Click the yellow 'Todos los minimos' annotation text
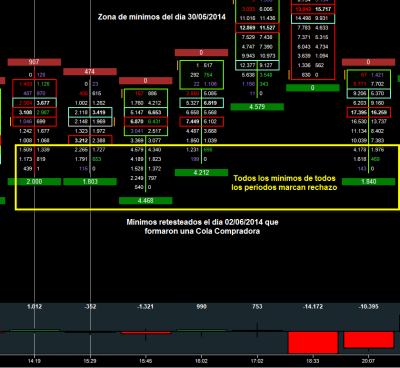400x368 pixels. coord(284,183)
